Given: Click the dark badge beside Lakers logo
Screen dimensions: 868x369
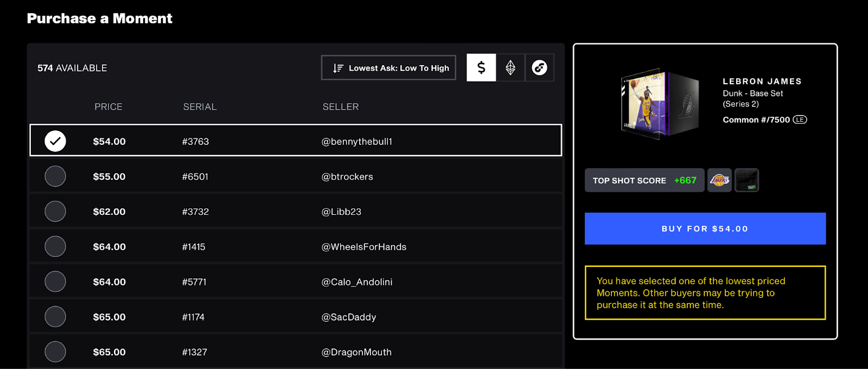Looking at the screenshot, I should click(x=746, y=180).
